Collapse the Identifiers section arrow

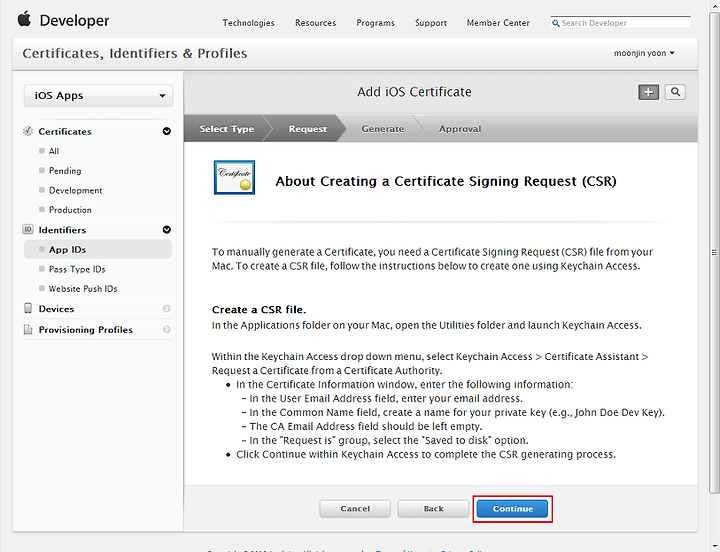167,230
